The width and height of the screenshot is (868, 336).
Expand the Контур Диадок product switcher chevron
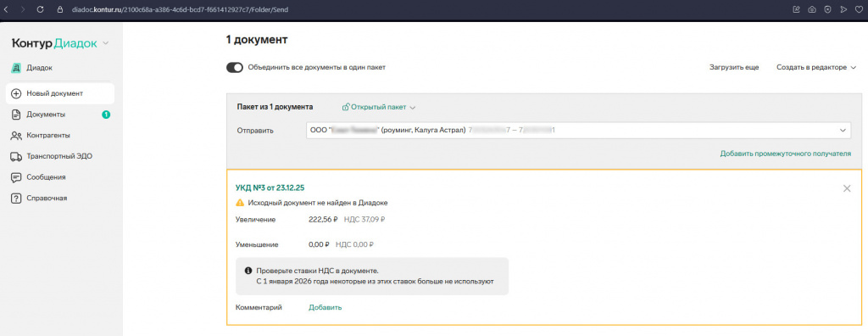[106, 43]
